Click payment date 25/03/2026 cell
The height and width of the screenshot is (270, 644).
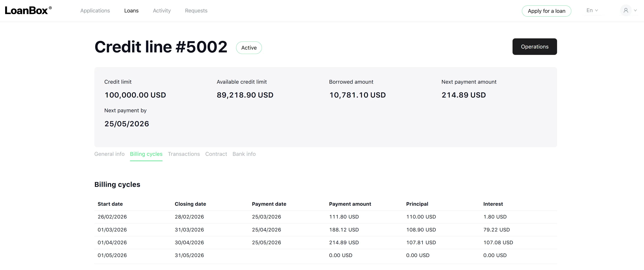pyautogui.click(x=266, y=217)
